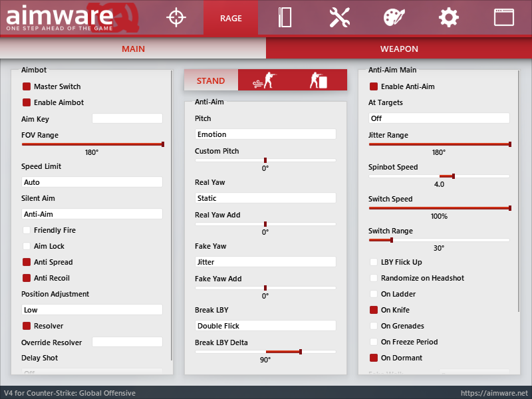The image size is (532, 399).
Task: Toggle the Master Switch checkbox
Action: click(27, 86)
